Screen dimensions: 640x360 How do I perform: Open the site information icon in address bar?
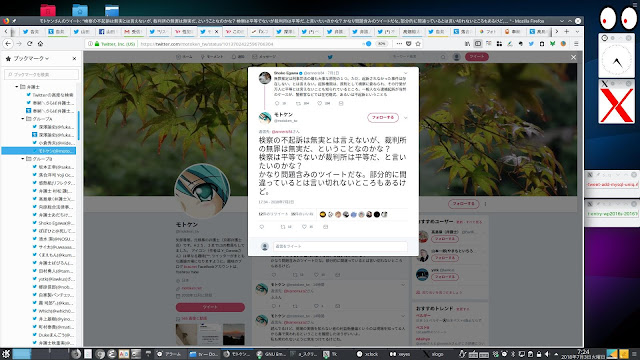pyautogui.click(x=91, y=44)
